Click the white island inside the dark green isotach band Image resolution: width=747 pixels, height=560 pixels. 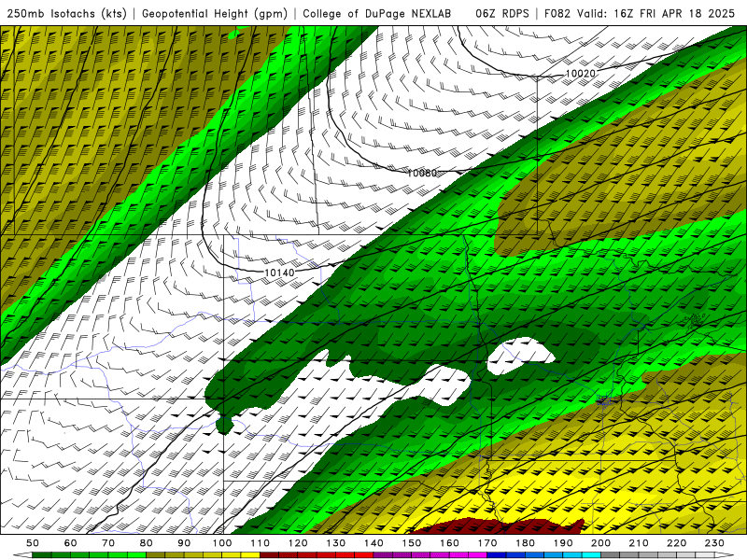tap(519, 357)
